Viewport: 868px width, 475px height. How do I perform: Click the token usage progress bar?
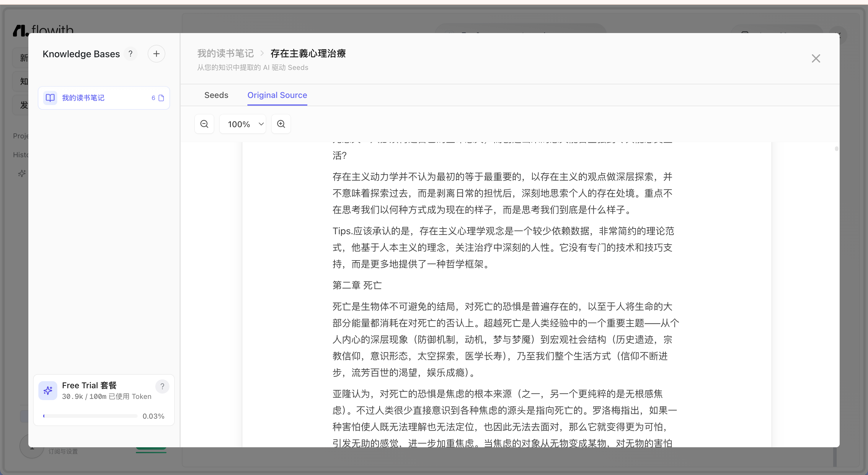pos(90,416)
